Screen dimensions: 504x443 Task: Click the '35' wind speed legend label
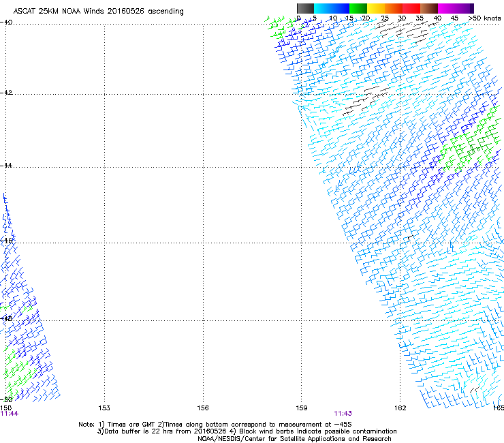coord(420,18)
